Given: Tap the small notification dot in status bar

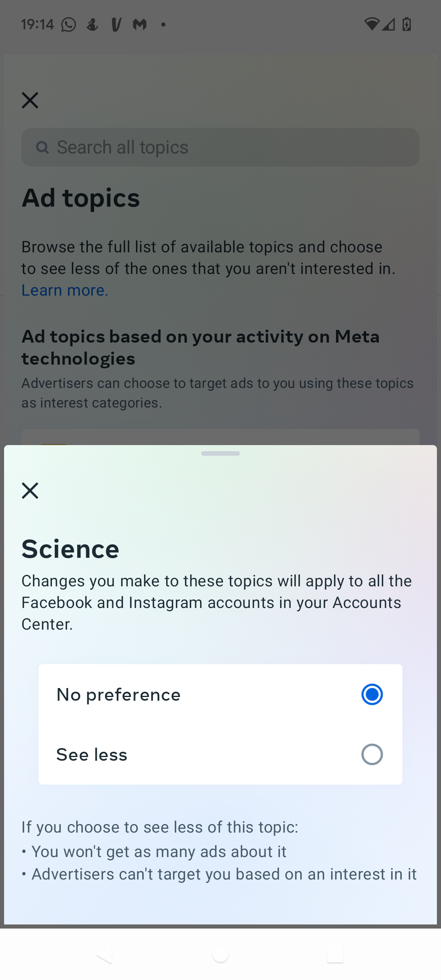Looking at the screenshot, I should (163, 25).
